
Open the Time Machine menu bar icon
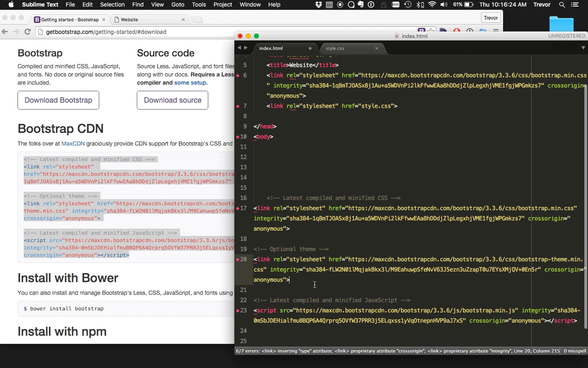(408, 4)
